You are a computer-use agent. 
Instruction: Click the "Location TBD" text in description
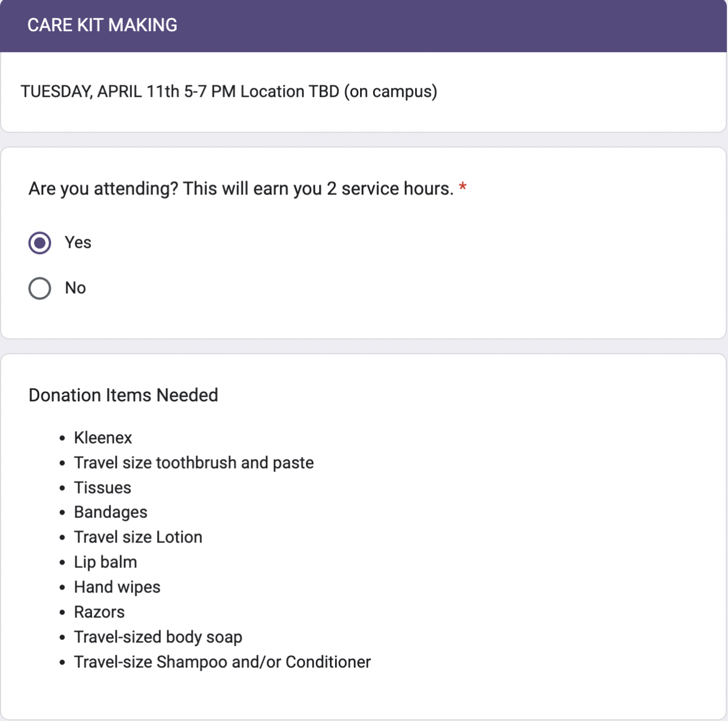click(x=289, y=92)
